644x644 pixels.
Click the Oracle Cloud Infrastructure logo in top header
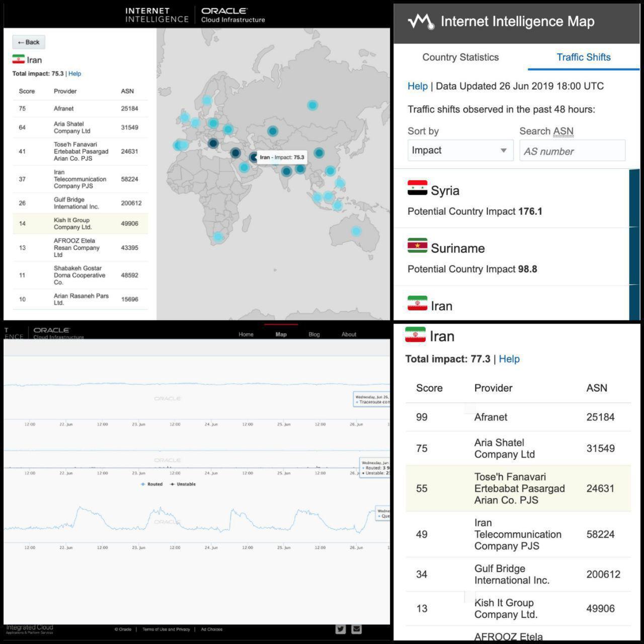tap(232, 15)
